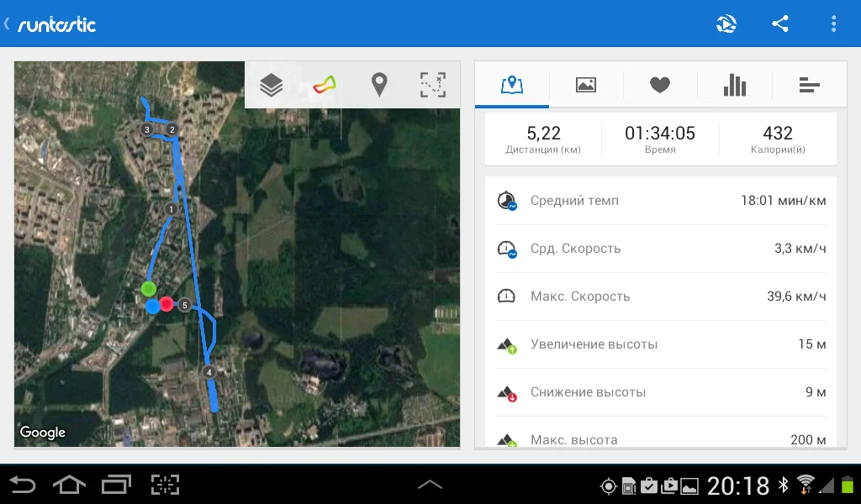The height and width of the screenshot is (504, 861).
Task: Switch to the map summary tab
Action: 512,85
